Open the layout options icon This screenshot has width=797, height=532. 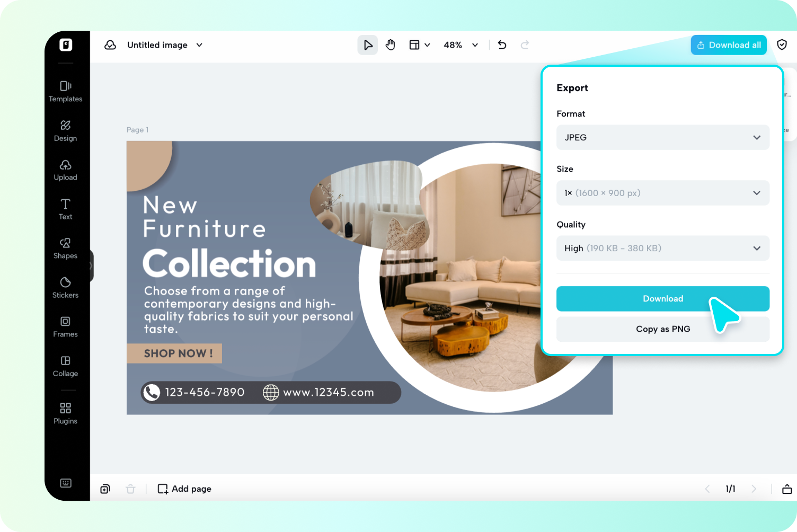tap(414, 45)
